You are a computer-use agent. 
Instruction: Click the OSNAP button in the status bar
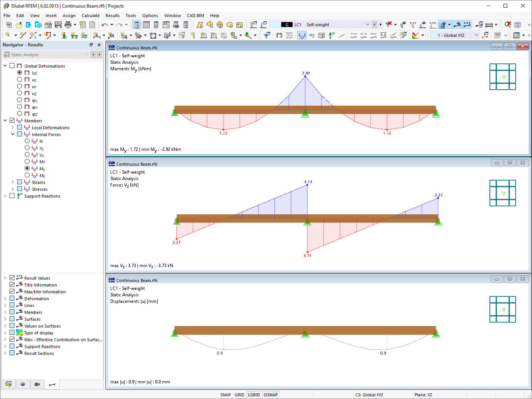click(271, 394)
